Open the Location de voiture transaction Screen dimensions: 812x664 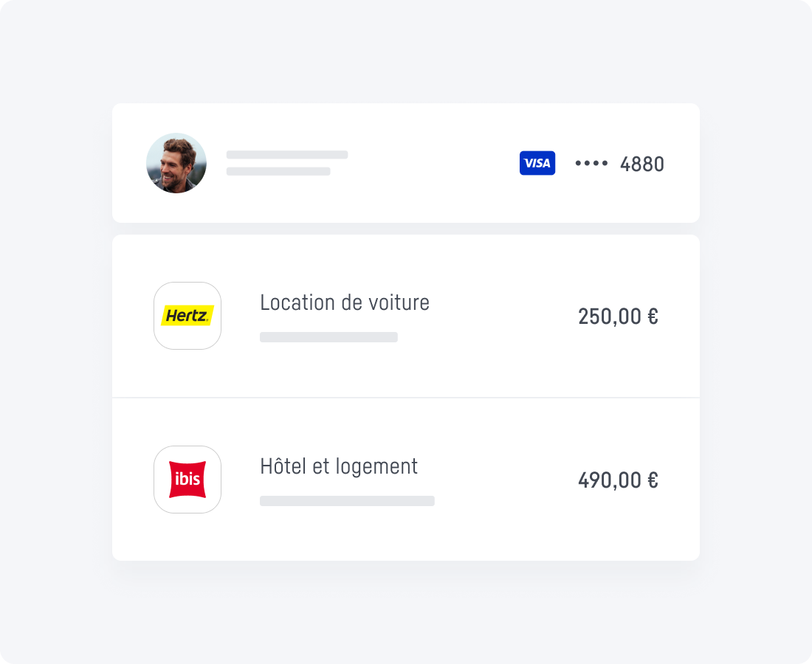coord(345,302)
